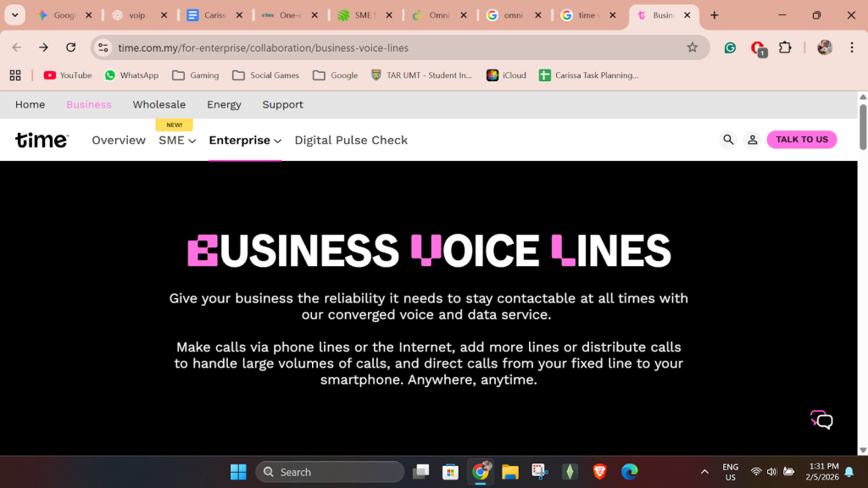Switch to the time Google search tab
The width and height of the screenshot is (868, 488).
[581, 15]
